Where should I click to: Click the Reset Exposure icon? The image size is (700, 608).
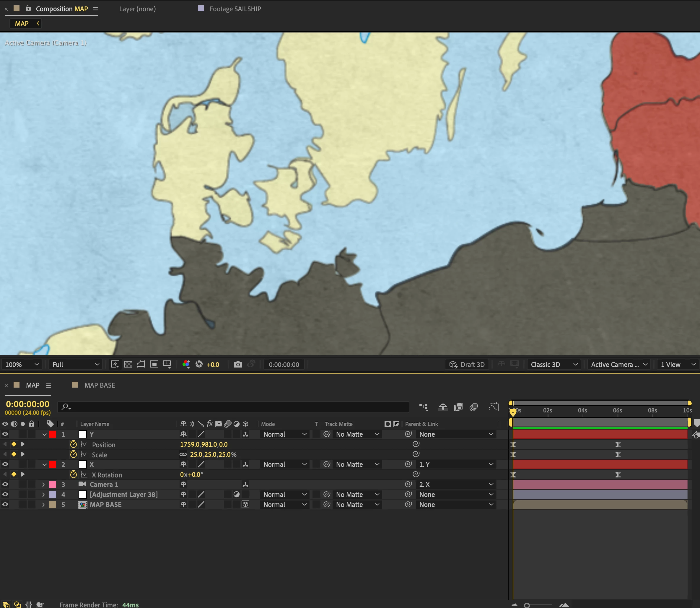click(x=199, y=364)
